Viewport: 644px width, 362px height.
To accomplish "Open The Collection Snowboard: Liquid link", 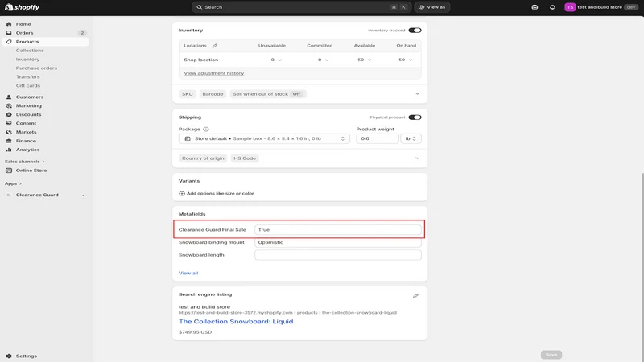I will (x=236, y=321).
